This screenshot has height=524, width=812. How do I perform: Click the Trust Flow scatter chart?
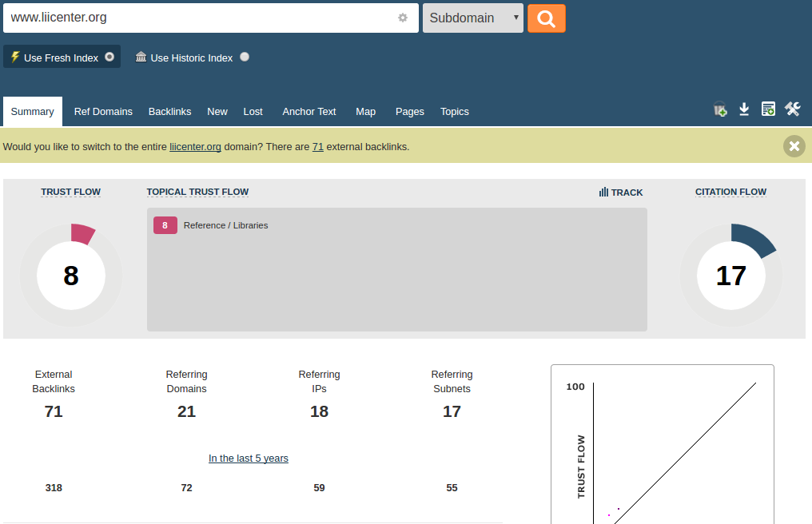click(x=663, y=444)
